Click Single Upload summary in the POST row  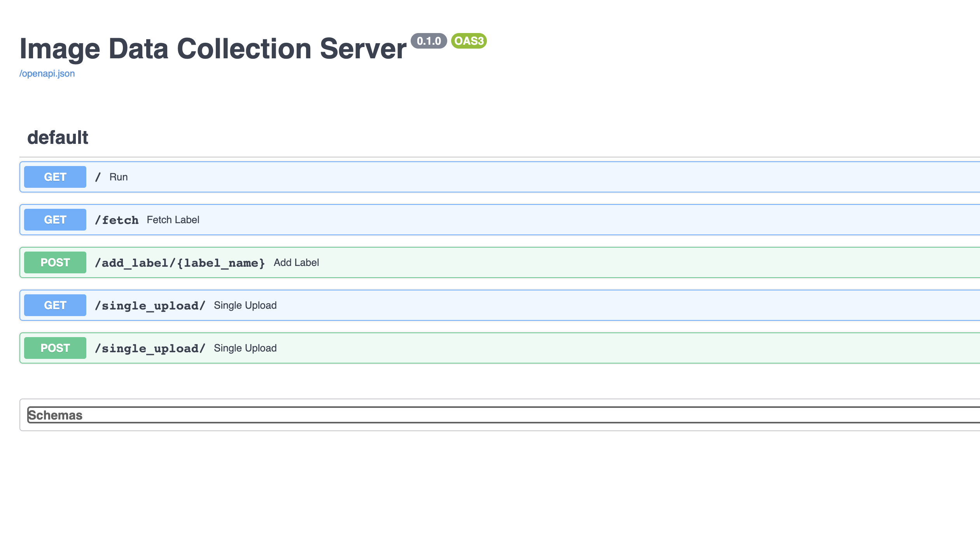(x=245, y=348)
